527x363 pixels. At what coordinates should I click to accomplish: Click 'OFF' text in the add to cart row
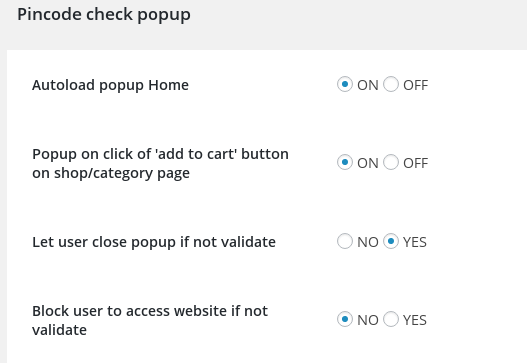(x=415, y=163)
